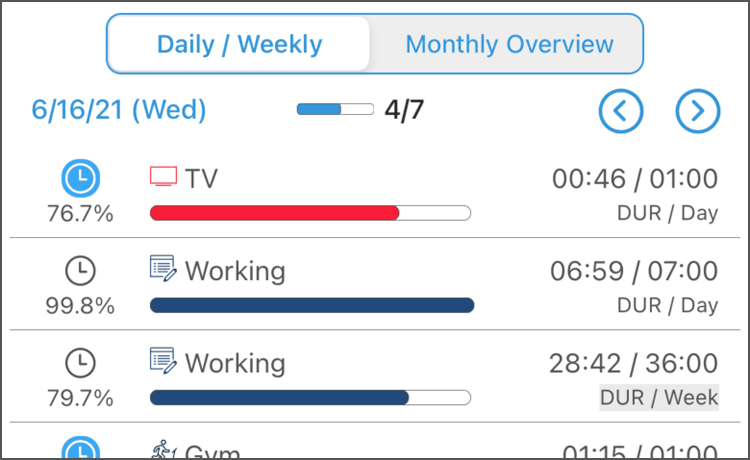750x460 pixels.
Task: Switch to the Monthly Overview tab
Action: 509,44
